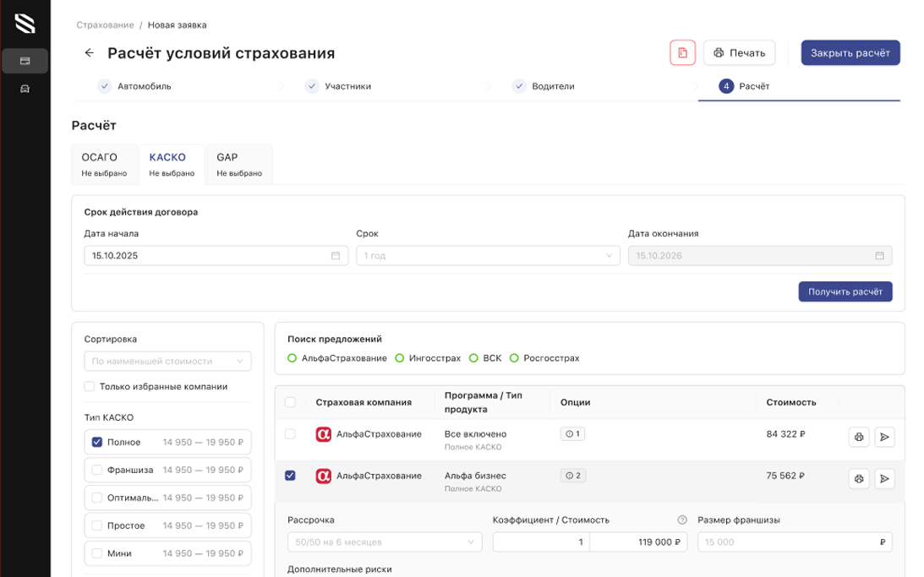Go to the Автомобиль step
Image resolution: width=924 pixels, height=577 pixels.
(x=134, y=86)
